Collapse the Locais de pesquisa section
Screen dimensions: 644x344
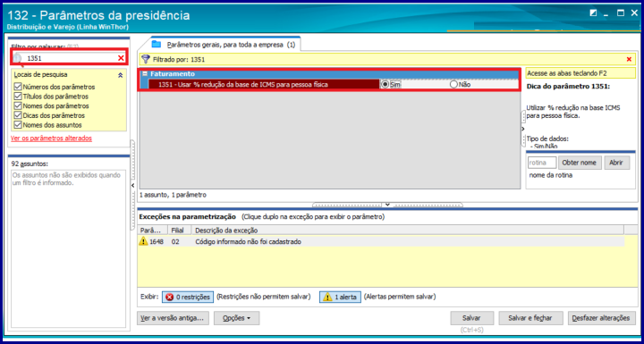point(121,75)
